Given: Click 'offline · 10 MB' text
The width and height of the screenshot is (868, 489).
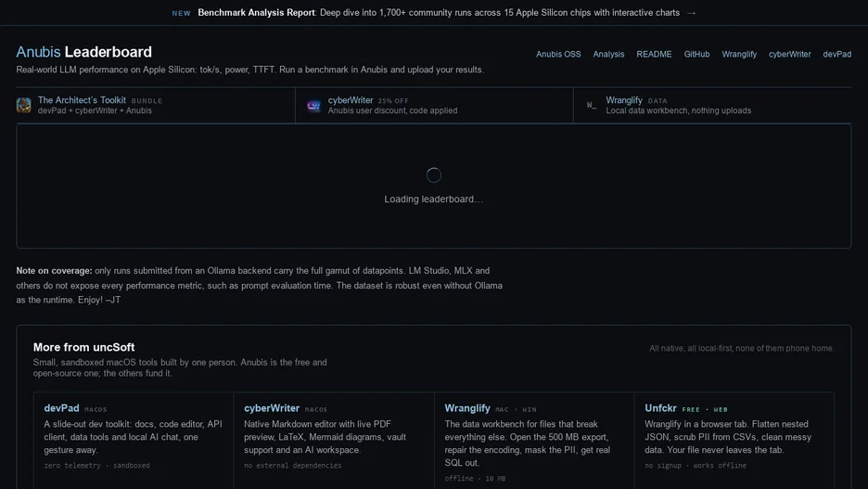Looking at the screenshot, I should [475, 479].
